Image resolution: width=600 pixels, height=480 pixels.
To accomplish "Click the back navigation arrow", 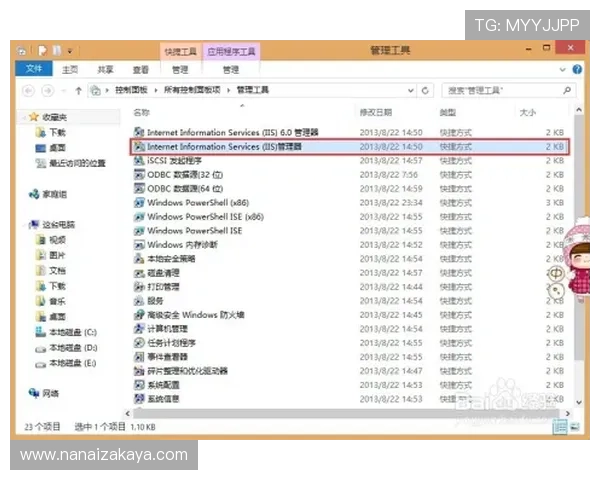I will 29,91.
